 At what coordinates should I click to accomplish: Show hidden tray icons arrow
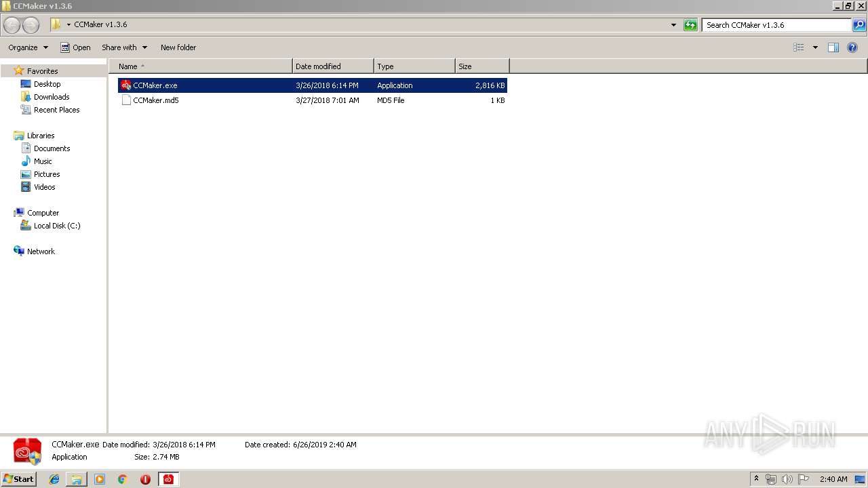click(757, 479)
